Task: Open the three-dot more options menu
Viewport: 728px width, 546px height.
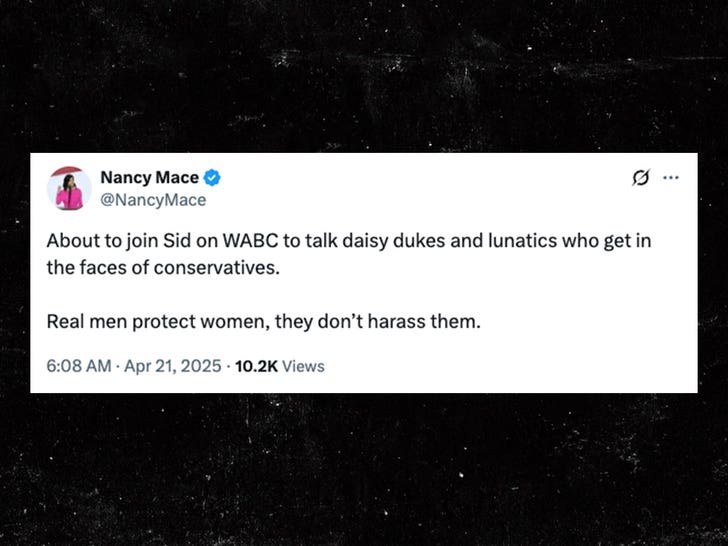Action: click(x=671, y=179)
